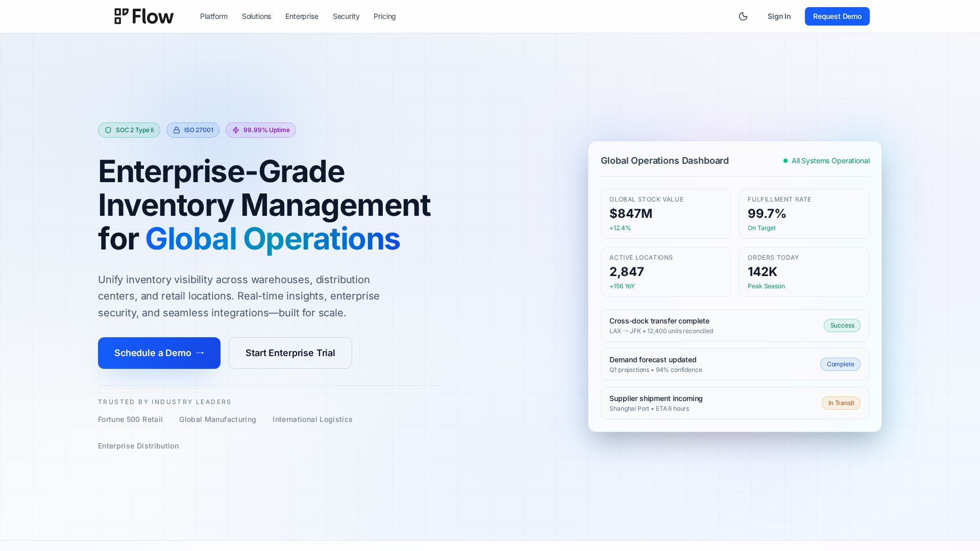Click Schedule a Demo button
980x551 pixels.
click(x=159, y=353)
